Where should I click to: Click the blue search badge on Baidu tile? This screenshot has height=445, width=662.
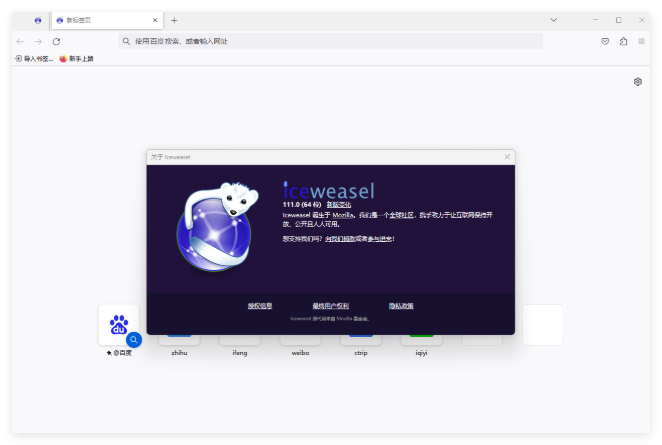(x=134, y=339)
